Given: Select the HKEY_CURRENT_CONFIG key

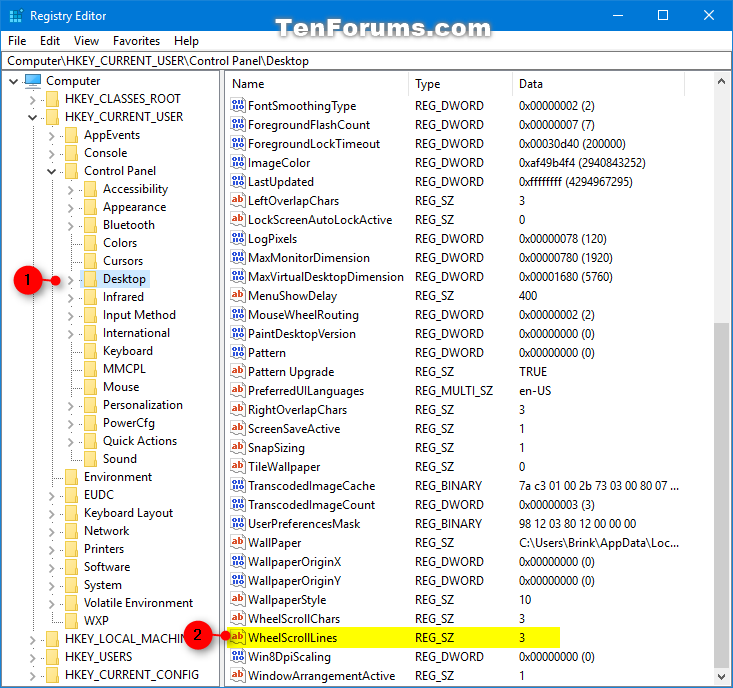Looking at the screenshot, I should (x=131, y=675).
